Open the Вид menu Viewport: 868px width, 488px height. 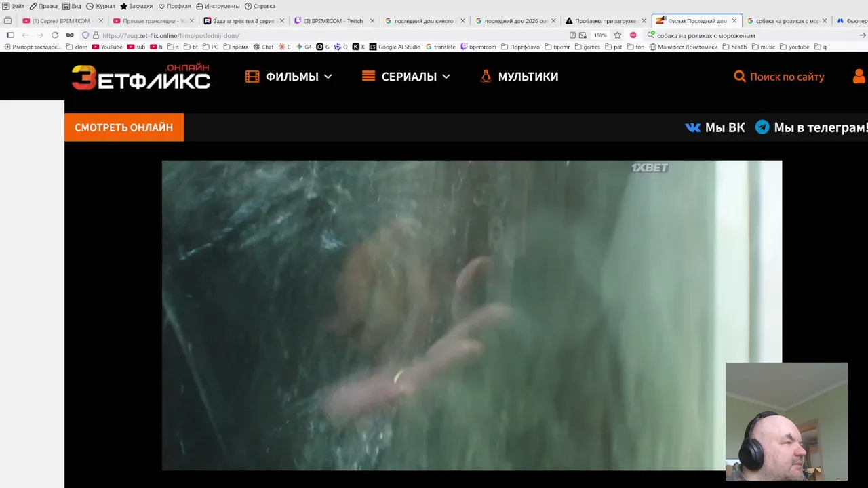[x=72, y=6]
